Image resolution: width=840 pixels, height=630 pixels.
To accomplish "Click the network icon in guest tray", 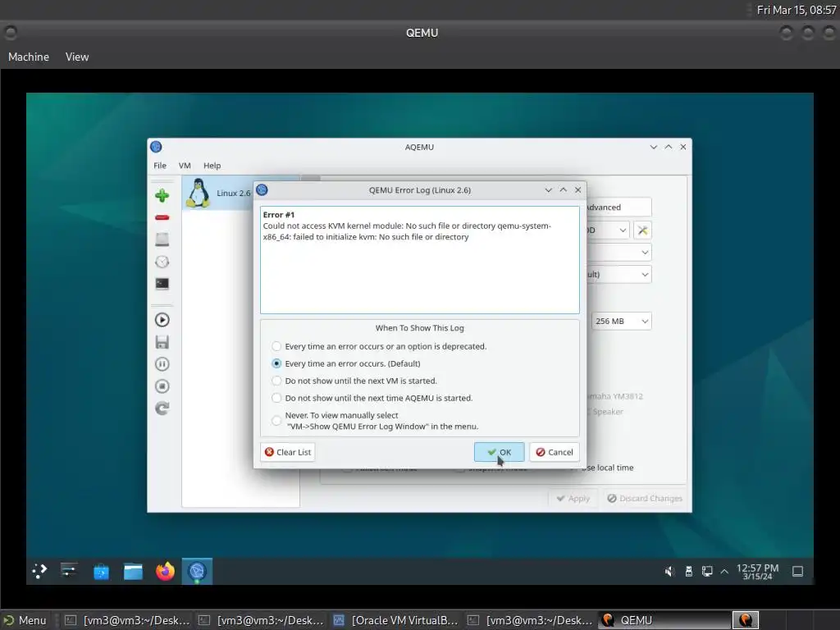I will point(707,572).
